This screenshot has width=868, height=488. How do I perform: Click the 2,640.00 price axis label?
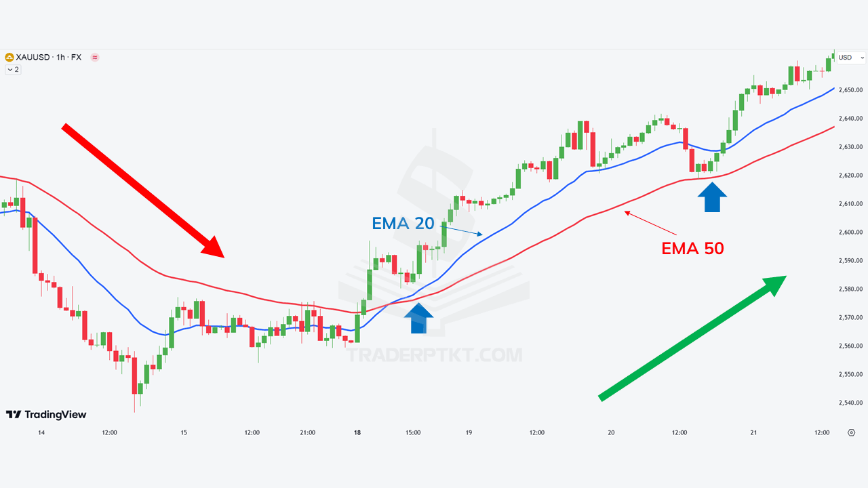click(850, 118)
